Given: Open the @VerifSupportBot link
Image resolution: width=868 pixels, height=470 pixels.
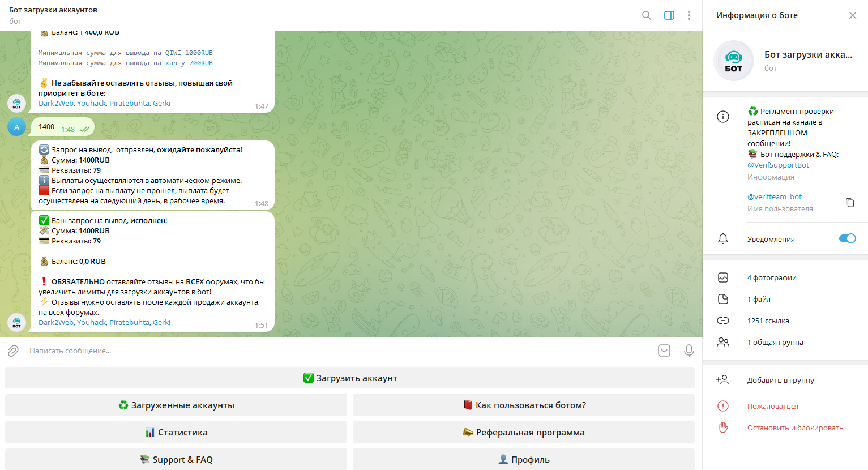Looking at the screenshot, I should (x=778, y=165).
